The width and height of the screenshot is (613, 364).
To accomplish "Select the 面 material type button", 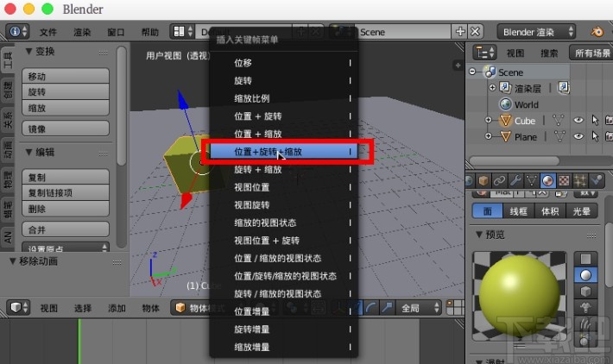I will click(x=488, y=211).
